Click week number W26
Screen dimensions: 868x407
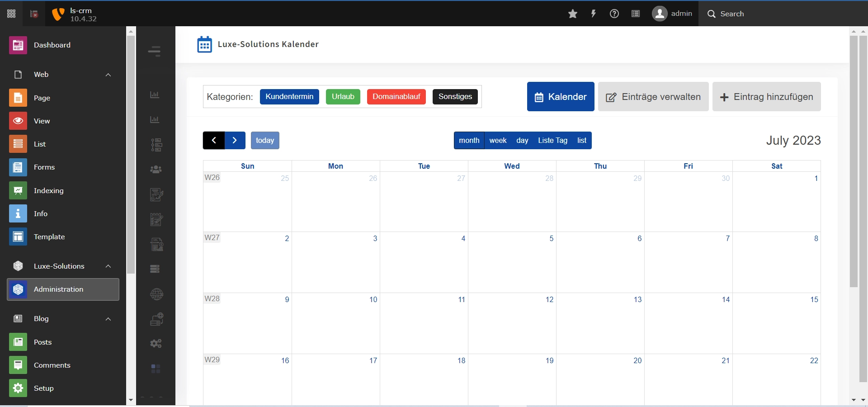point(212,177)
